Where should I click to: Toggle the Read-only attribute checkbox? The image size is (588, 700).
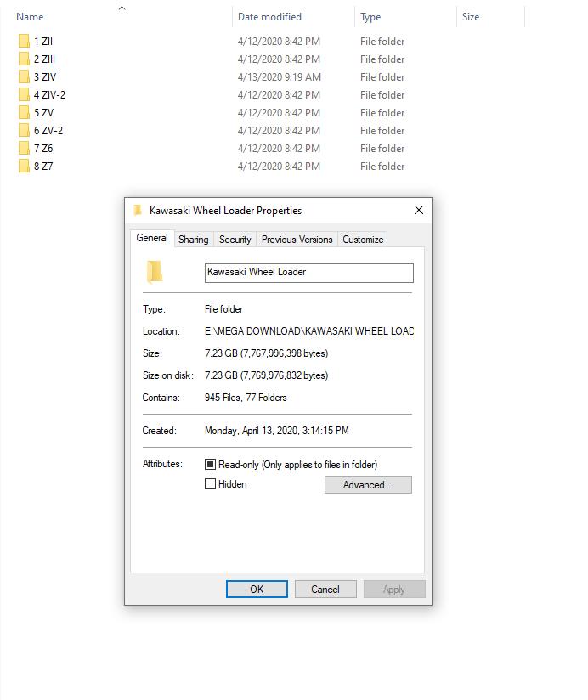tap(210, 465)
